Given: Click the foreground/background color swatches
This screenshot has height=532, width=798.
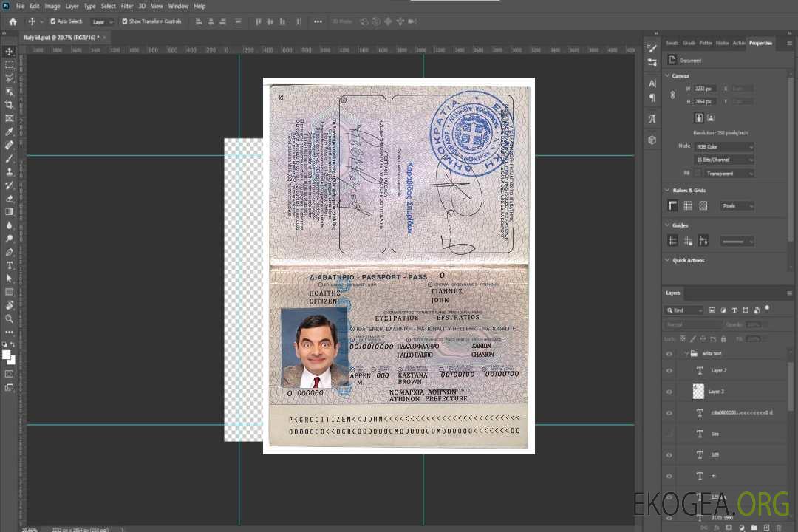Looking at the screenshot, I should click(x=9, y=357).
